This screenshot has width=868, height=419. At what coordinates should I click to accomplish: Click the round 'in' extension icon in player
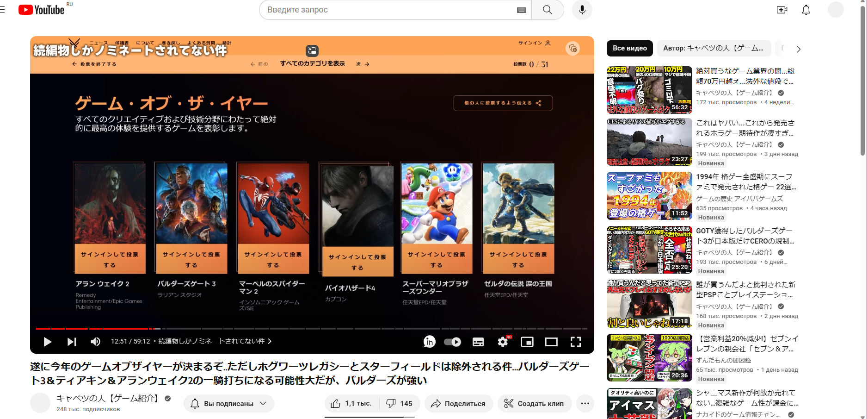pyautogui.click(x=430, y=342)
